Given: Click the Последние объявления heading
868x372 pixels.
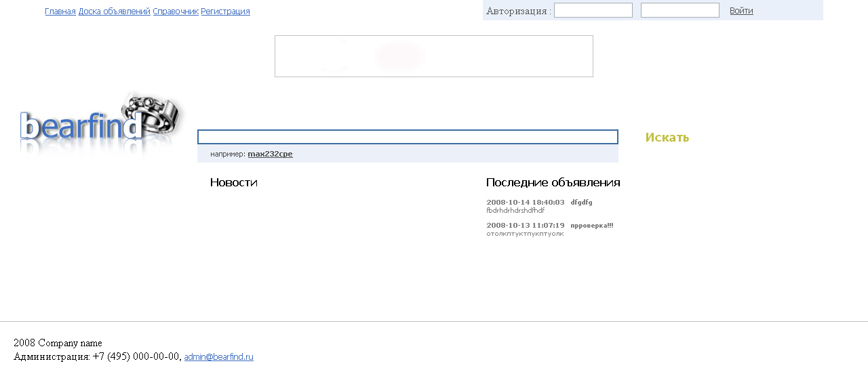Looking at the screenshot, I should pyautogui.click(x=553, y=182).
